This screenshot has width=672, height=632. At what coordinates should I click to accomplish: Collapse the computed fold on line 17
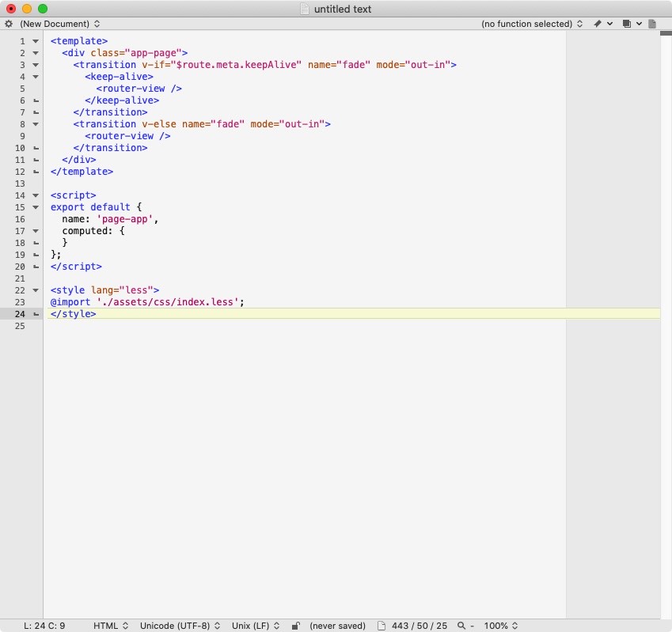36,231
